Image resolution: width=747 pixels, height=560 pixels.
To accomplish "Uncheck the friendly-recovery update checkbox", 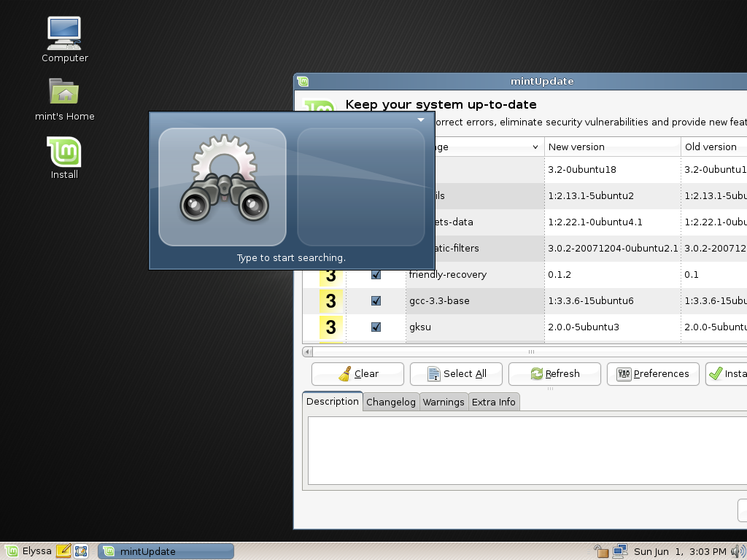I will click(376, 275).
